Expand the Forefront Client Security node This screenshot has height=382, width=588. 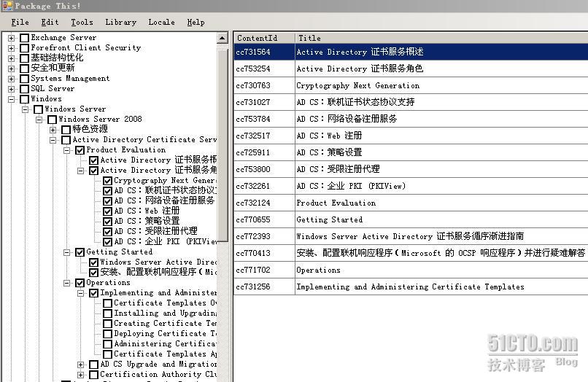coord(11,48)
